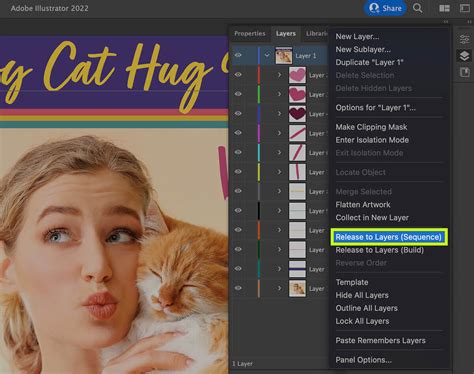Select Flatten Artwork menu item
This screenshot has width=474, height=374.
pos(363,205)
